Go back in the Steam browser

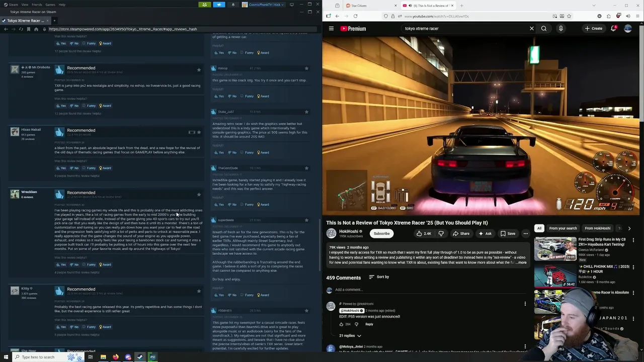[6, 29]
